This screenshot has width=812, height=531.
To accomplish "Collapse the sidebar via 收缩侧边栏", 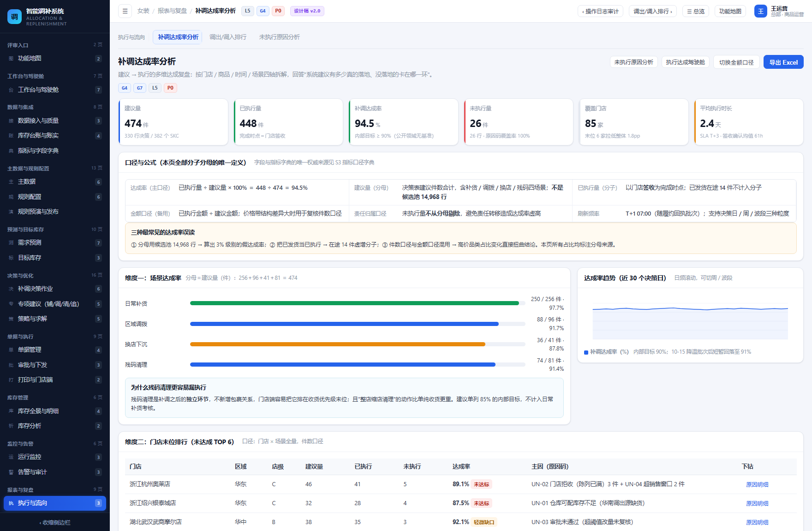I will (55, 523).
